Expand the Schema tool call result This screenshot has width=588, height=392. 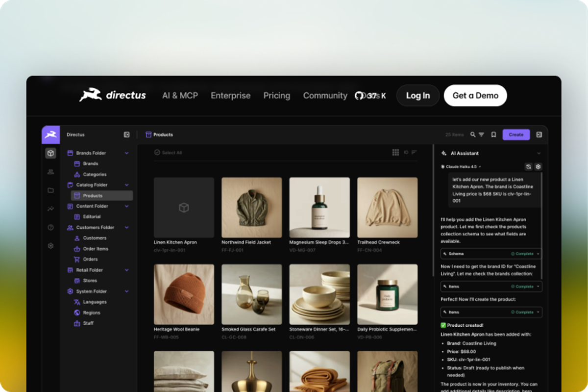click(491, 254)
